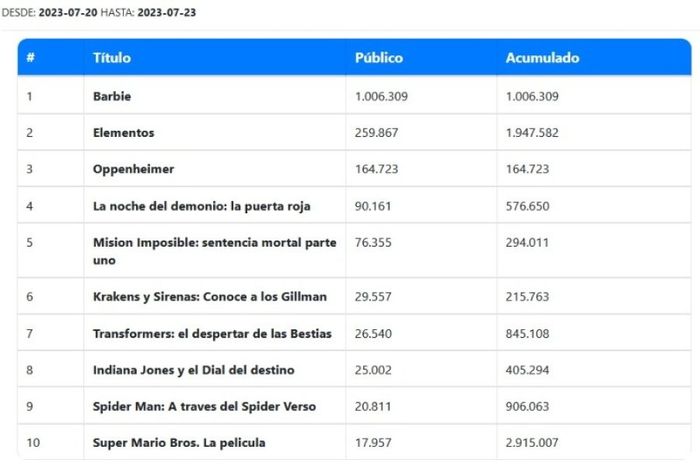Select the Elementos title
700x467 pixels.
tap(124, 133)
